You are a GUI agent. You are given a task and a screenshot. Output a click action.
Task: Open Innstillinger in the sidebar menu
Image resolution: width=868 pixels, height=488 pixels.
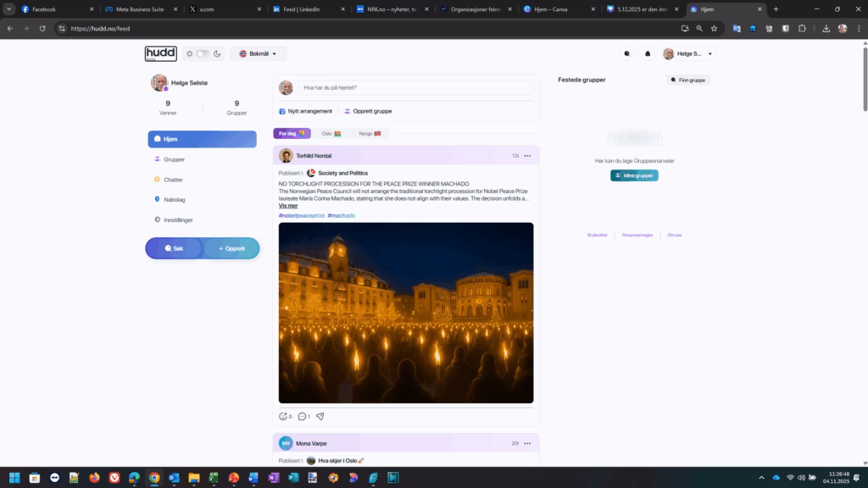pos(178,220)
